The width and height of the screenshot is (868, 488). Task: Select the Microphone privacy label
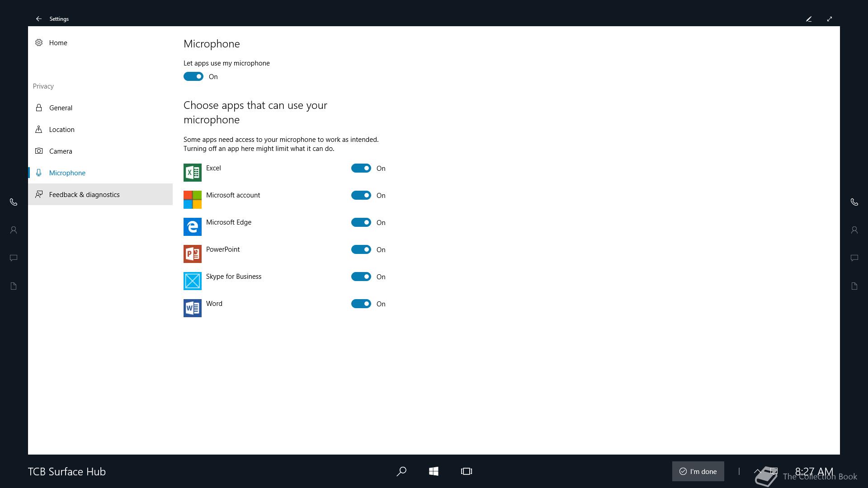click(x=67, y=173)
